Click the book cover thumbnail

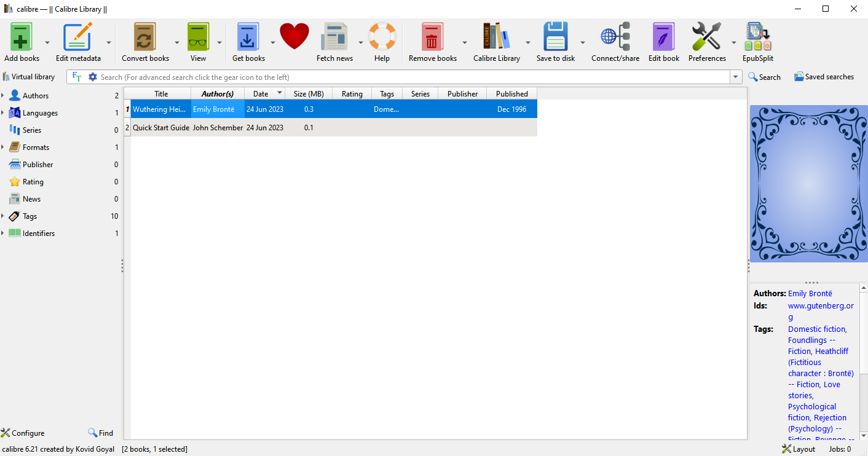click(x=809, y=184)
